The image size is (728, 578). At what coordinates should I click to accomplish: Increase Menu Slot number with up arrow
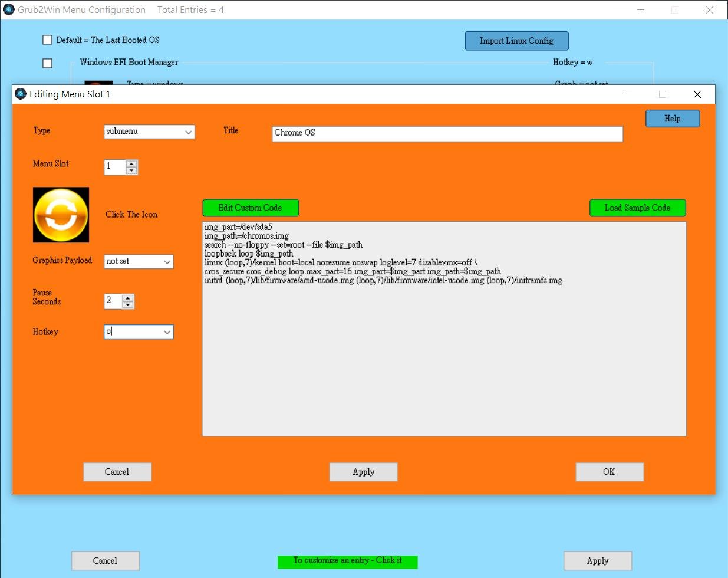(x=131, y=163)
